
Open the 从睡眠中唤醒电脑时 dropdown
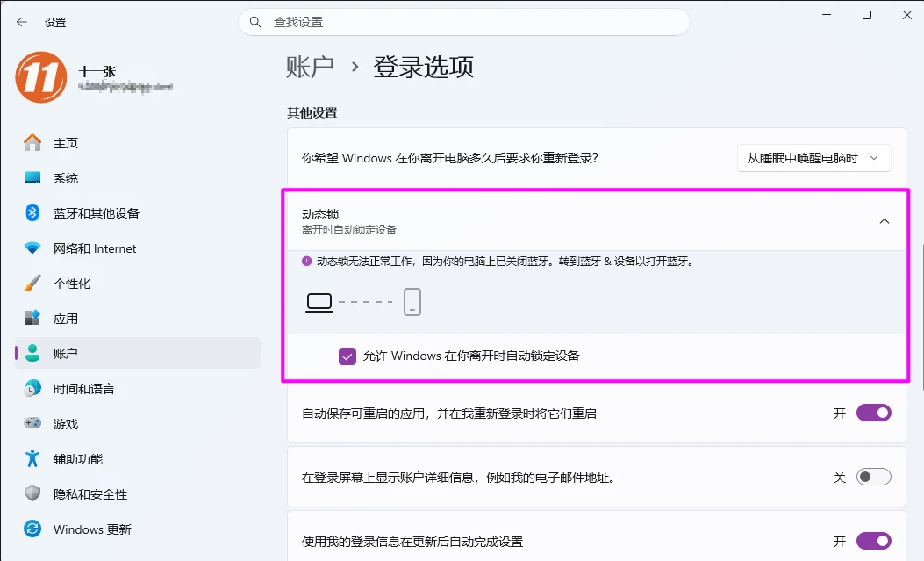(813, 158)
